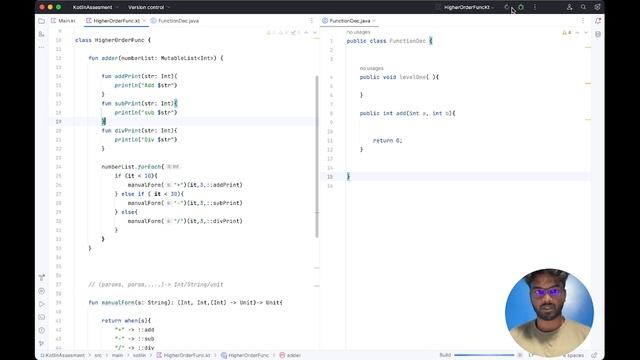Go to next highlighted problem arrow in right editor

[586, 33]
